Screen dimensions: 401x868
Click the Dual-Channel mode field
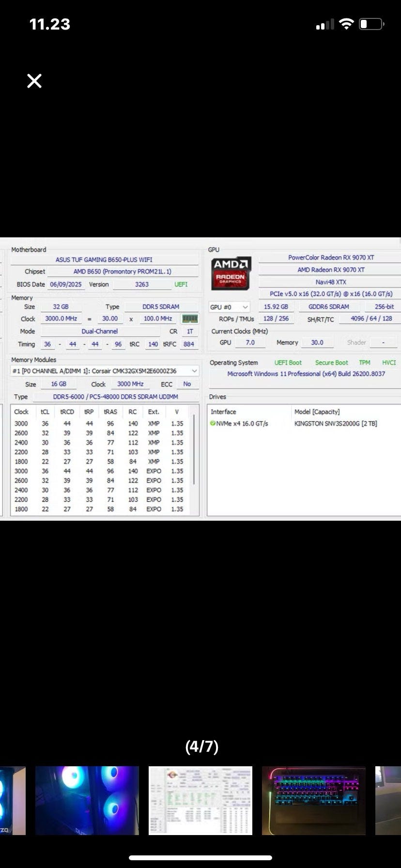click(x=100, y=331)
